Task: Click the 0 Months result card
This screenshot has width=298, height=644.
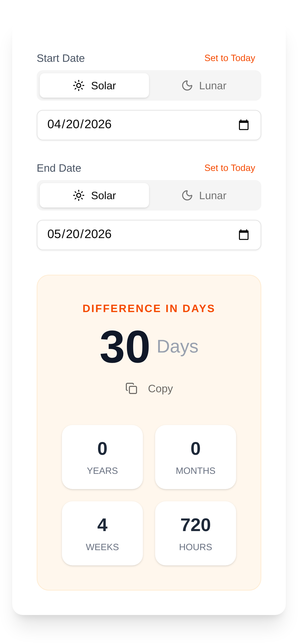Action: pyautogui.click(x=196, y=457)
